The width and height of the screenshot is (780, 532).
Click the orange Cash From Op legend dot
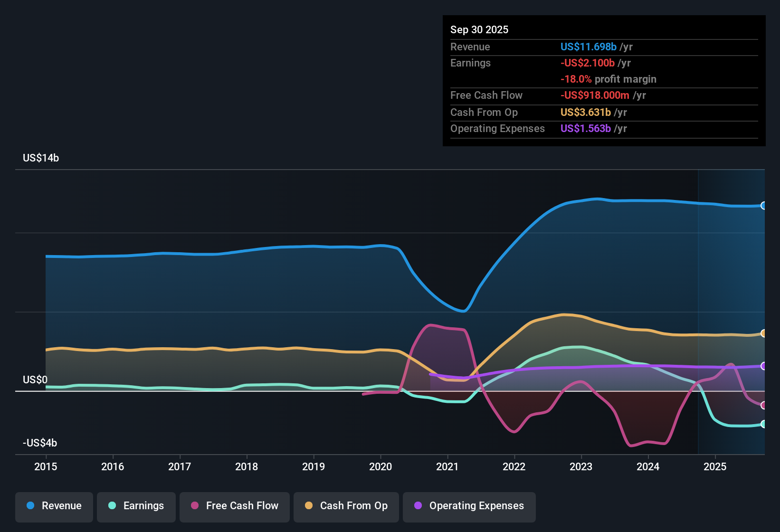click(309, 506)
